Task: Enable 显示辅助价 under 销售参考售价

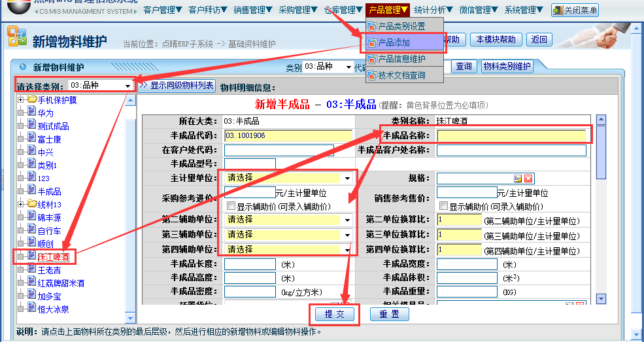Action: tap(443, 206)
